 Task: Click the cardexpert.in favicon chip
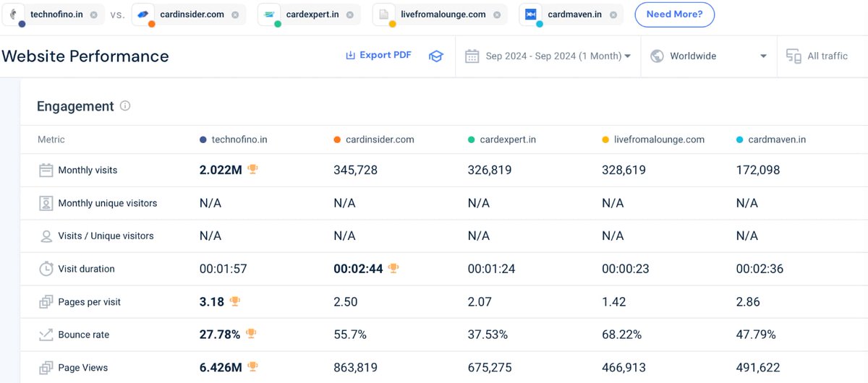coord(269,14)
